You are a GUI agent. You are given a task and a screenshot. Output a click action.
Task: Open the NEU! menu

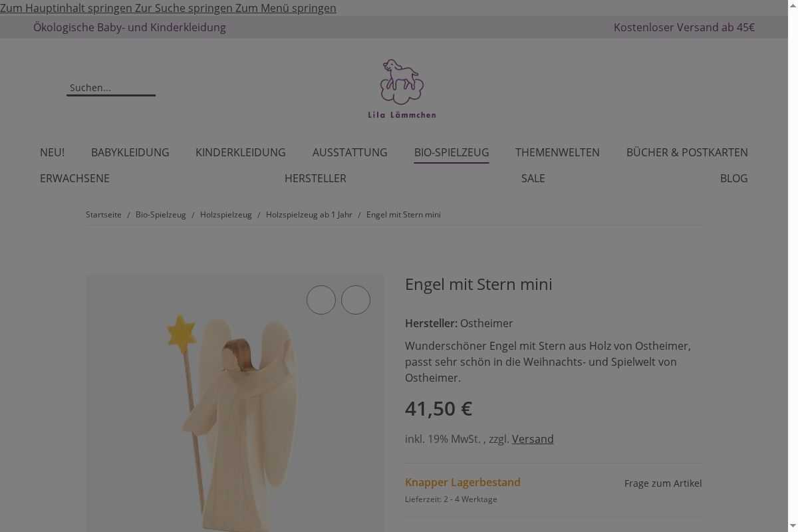pos(52,152)
